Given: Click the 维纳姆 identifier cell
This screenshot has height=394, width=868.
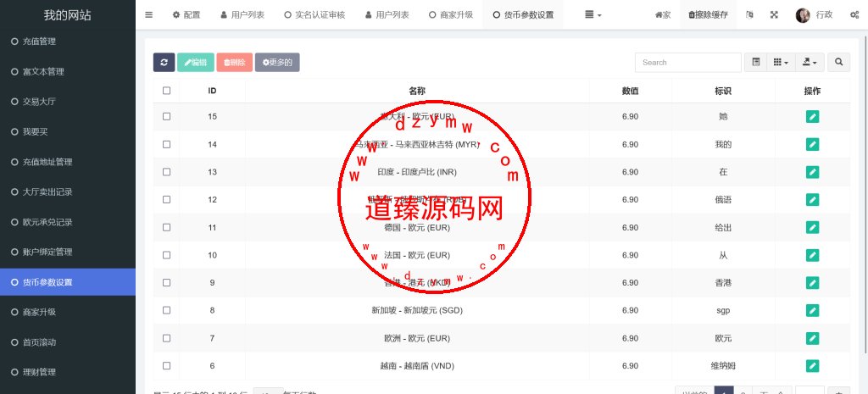Looking at the screenshot, I should (x=723, y=366).
